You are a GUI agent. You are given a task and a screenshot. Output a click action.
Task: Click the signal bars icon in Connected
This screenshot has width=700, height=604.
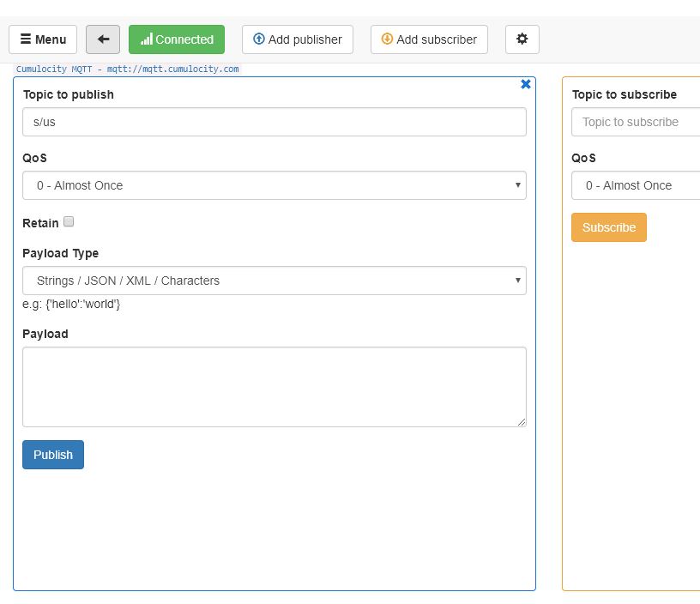click(x=147, y=39)
